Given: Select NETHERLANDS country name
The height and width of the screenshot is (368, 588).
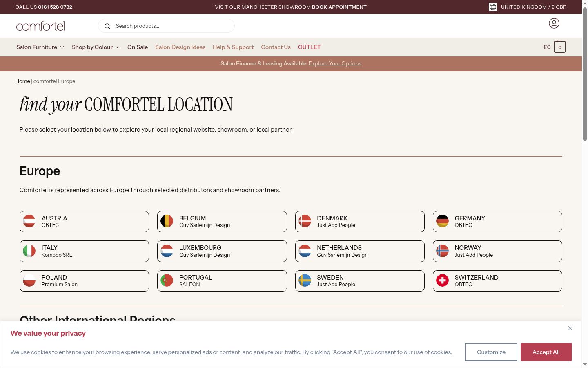Looking at the screenshot, I should (x=339, y=248).
